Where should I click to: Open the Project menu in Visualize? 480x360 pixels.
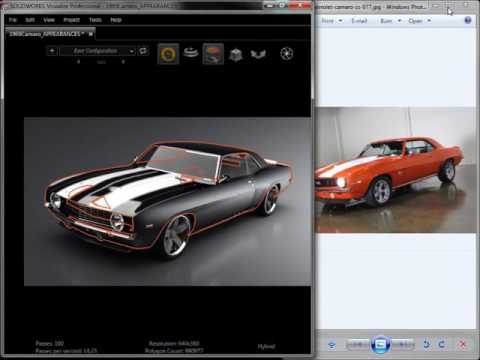pyautogui.click(x=71, y=20)
